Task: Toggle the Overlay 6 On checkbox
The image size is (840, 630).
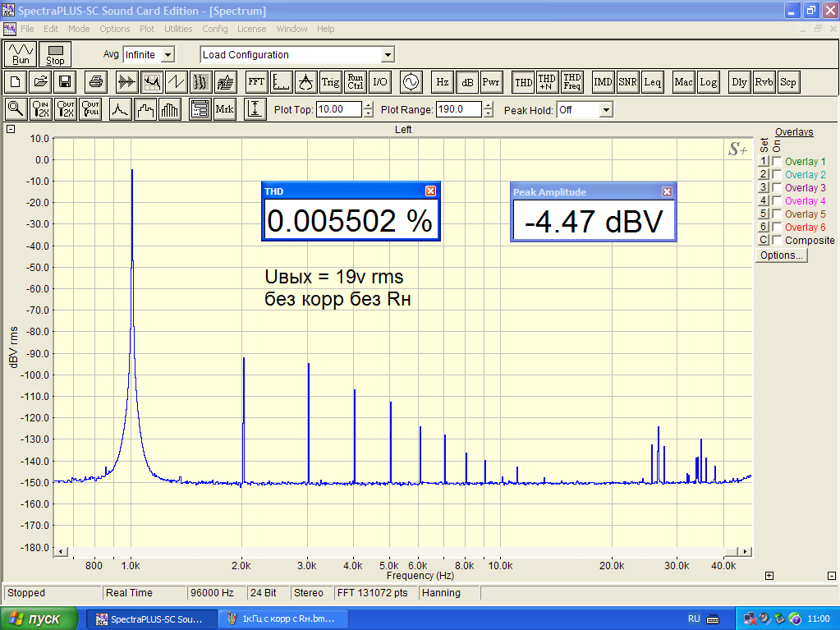Action: click(777, 227)
